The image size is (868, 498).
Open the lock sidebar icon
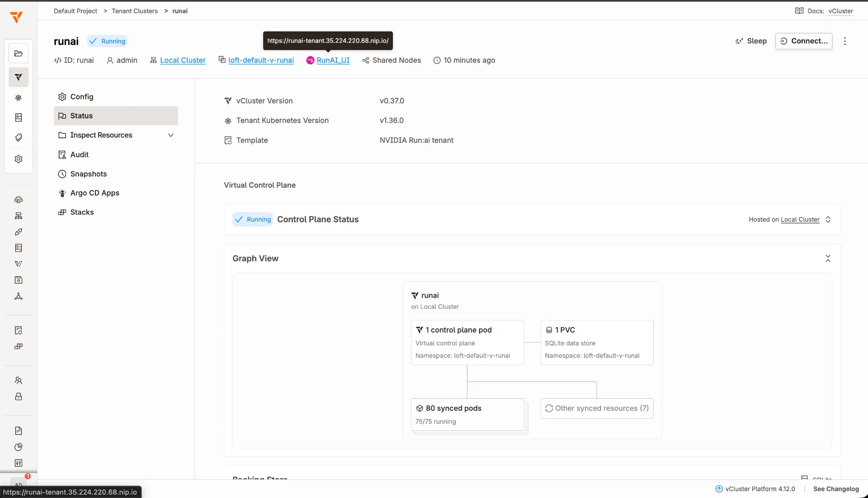[18, 397]
